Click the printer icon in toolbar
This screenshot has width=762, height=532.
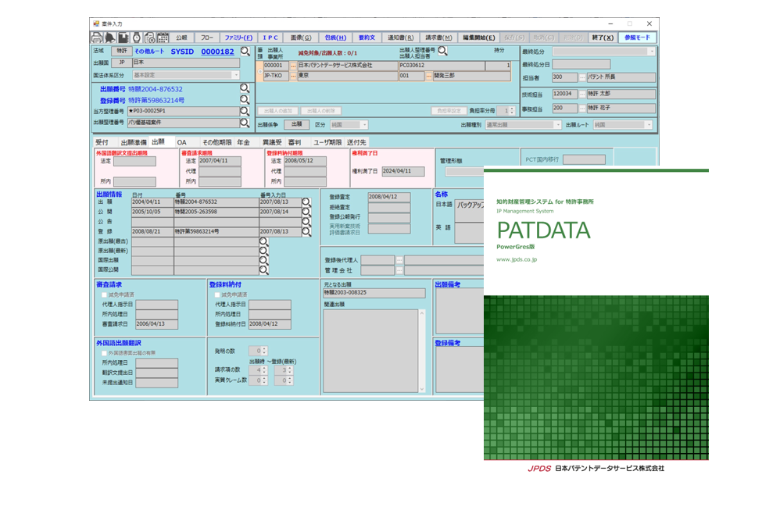[97, 37]
